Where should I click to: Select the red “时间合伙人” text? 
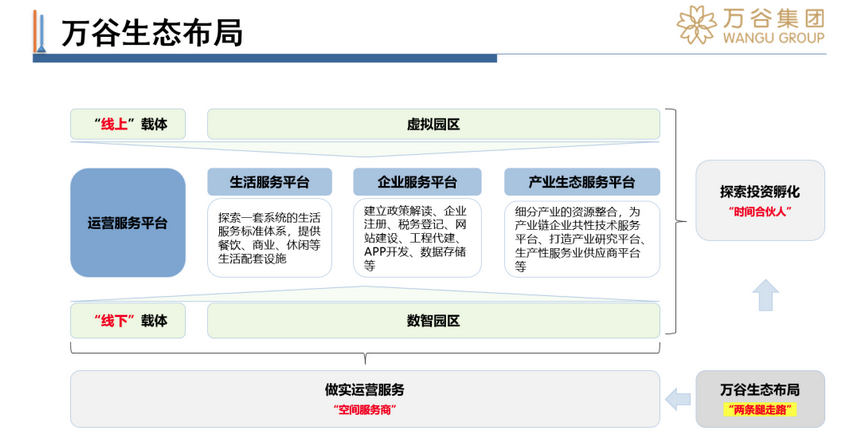pos(760,212)
